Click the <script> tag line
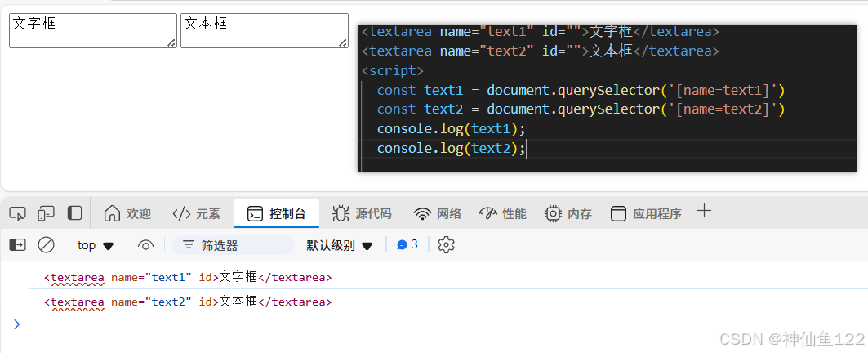The width and height of the screenshot is (868, 353). (x=393, y=70)
